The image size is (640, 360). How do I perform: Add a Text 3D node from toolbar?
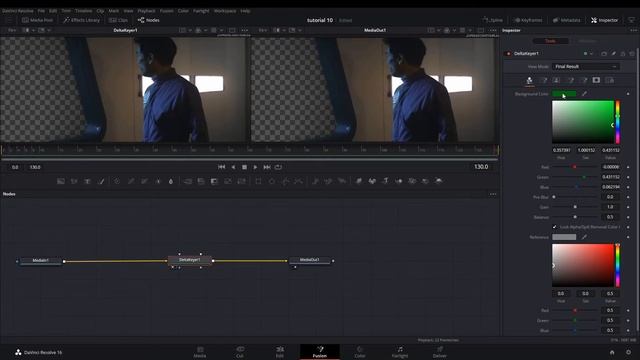(x=385, y=181)
